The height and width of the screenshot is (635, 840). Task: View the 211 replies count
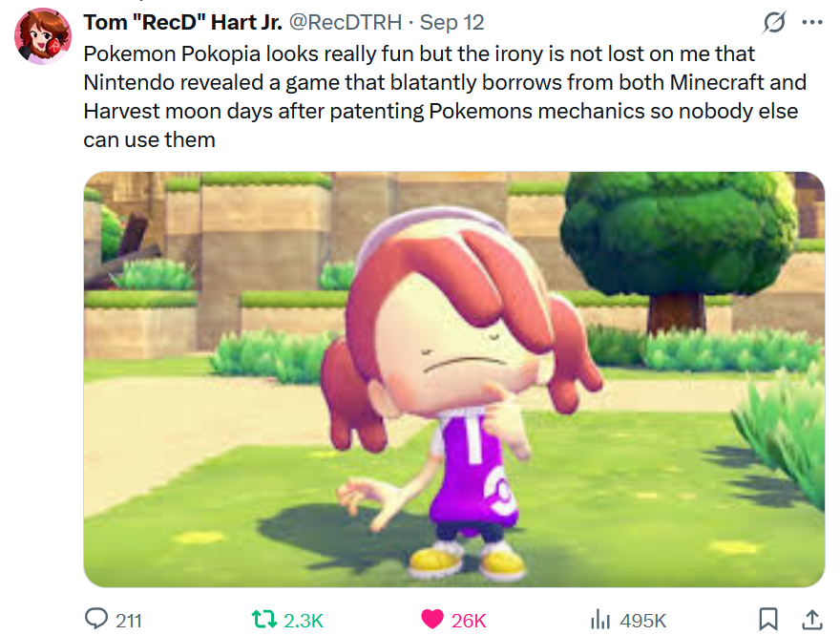pos(129,621)
